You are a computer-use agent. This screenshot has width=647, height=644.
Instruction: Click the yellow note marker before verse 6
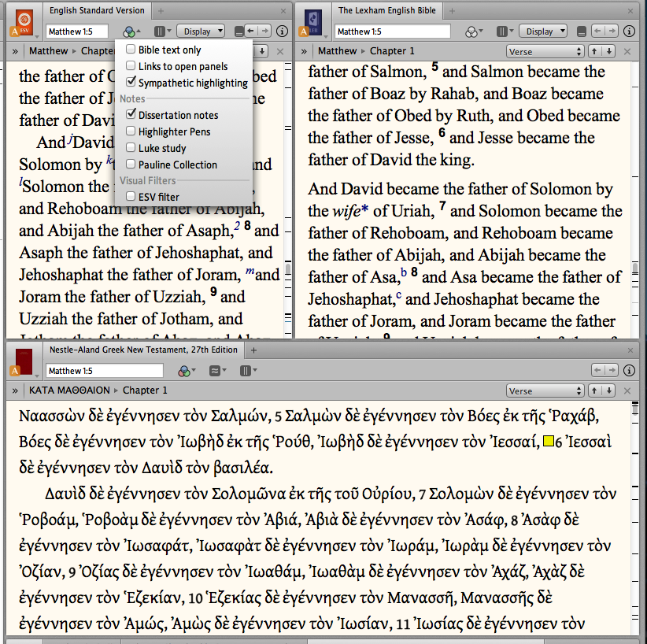coord(549,442)
